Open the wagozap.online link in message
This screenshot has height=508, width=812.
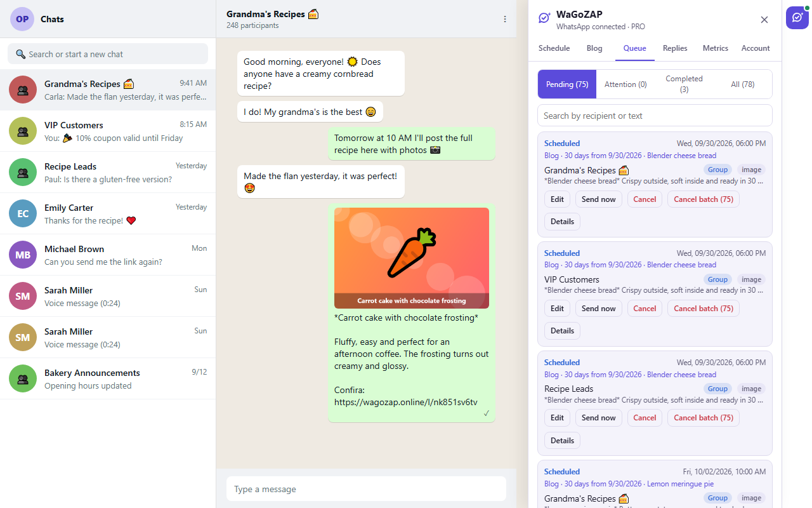[406, 402]
